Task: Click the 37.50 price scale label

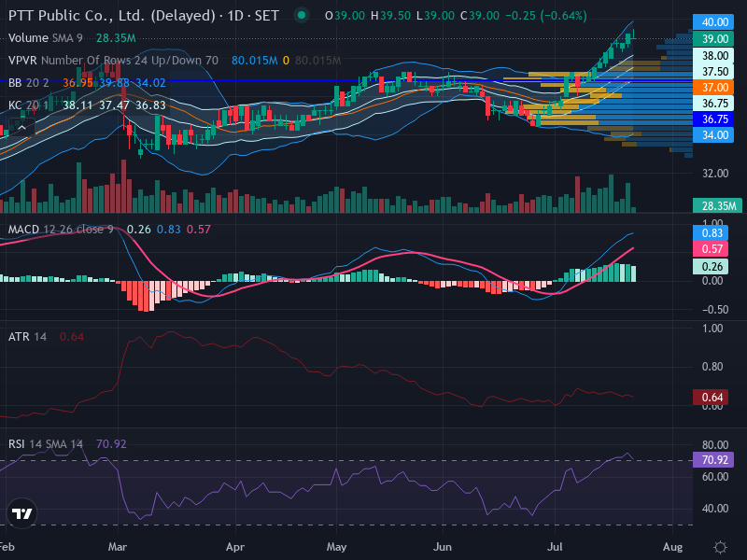Action: 713,72
